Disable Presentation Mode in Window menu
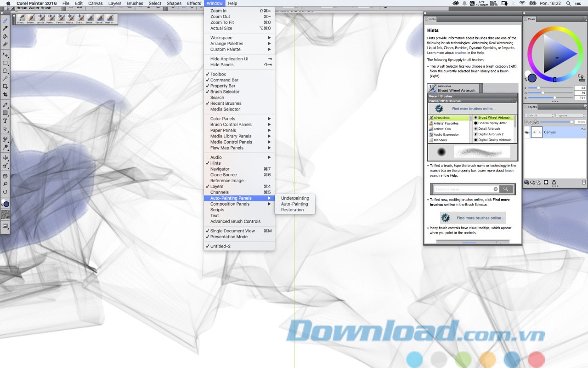The height and width of the screenshot is (368, 588). (x=229, y=237)
